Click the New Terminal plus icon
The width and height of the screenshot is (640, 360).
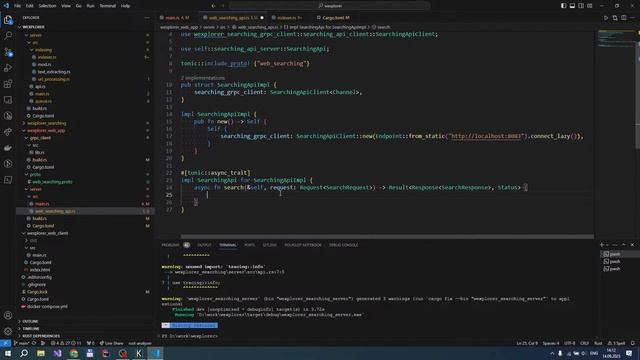[x=602, y=245]
